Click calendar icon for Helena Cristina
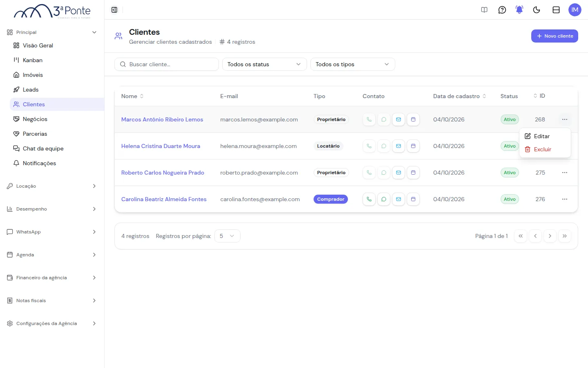588x368 pixels. tap(413, 146)
